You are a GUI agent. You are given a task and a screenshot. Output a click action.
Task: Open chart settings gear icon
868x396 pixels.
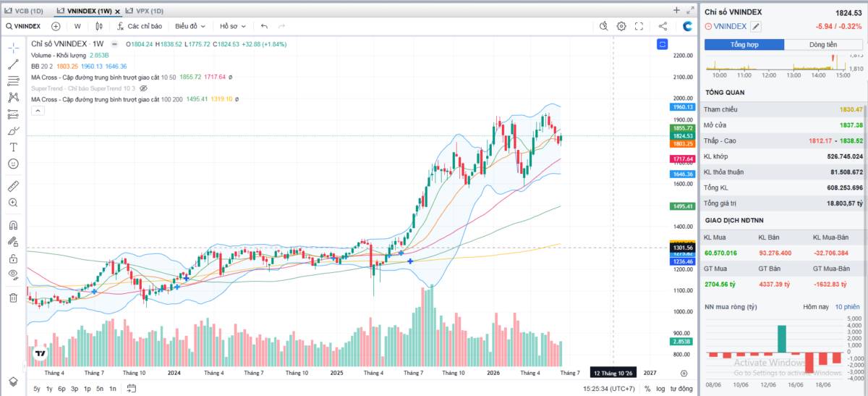(621, 26)
